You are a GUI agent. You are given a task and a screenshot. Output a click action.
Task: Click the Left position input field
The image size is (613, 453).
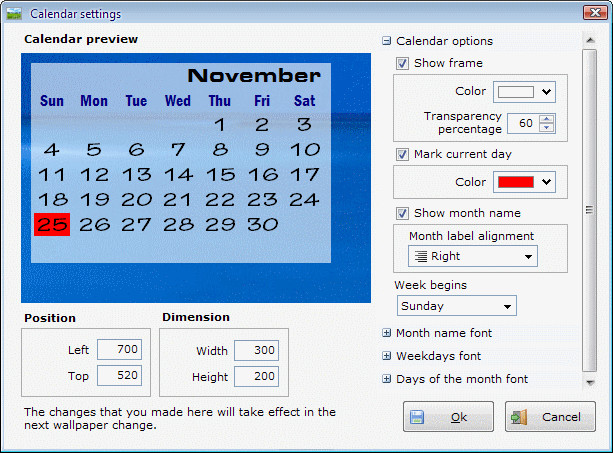[x=119, y=349]
